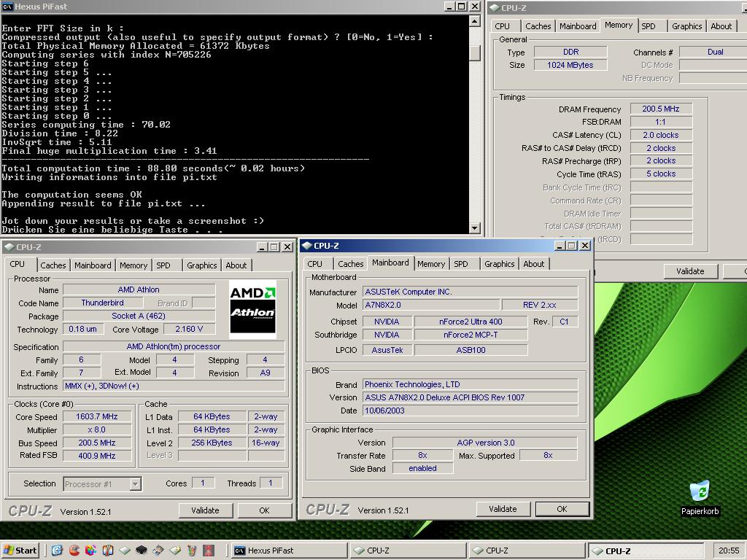Activate the highlighted third CPU-Z taskbar button

pyautogui.click(x=646, y=551)
